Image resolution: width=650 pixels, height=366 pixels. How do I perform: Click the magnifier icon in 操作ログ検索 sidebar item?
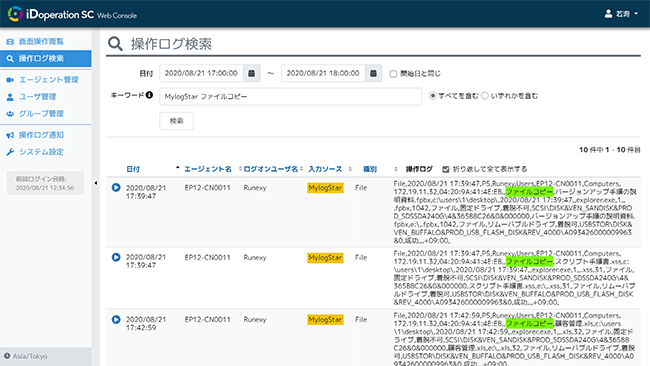(x=10, y=59)
